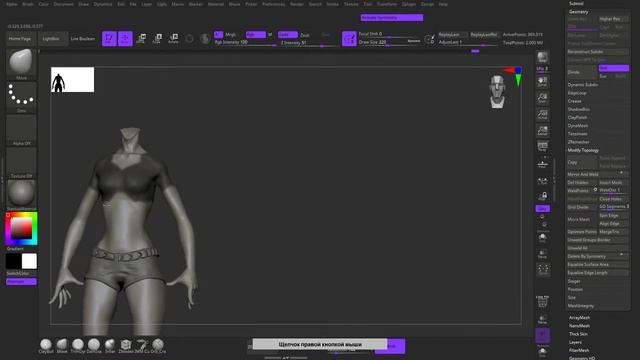Open the Texture Off selector
The height and width of the screenshot is (360, 640).
pyautogui.click(x=21, y=163)
